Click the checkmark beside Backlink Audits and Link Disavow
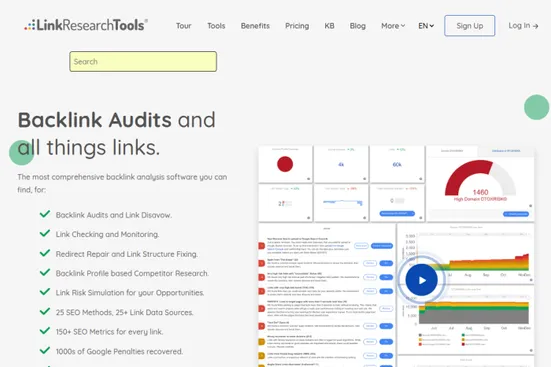Image resolution: width=551 pixels, height=367 pixels. click(45, 214)
